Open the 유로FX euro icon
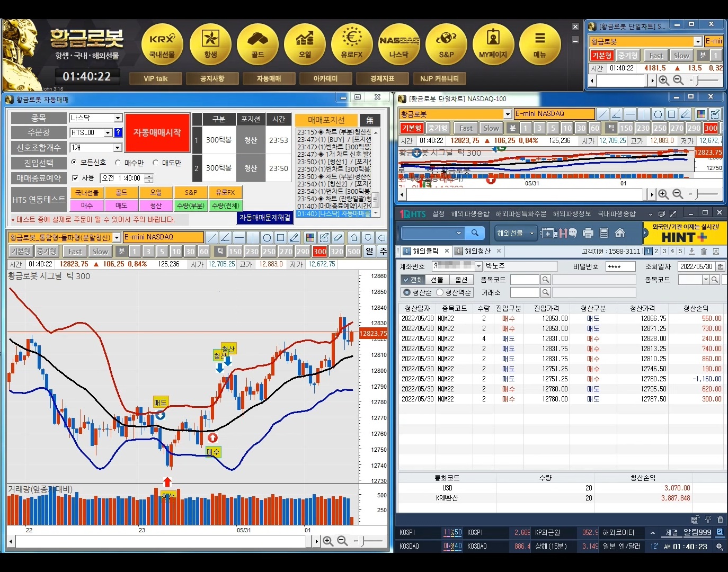 (352, 44)
